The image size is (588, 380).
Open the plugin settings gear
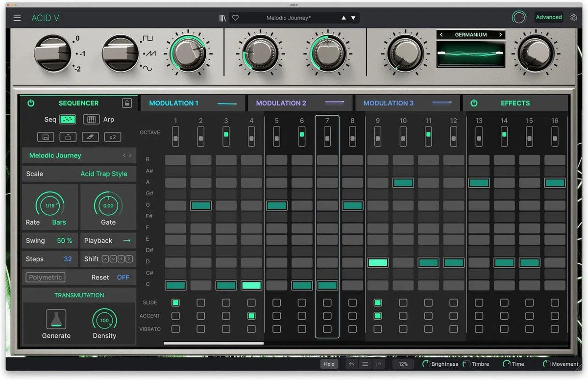click(574, 17)
